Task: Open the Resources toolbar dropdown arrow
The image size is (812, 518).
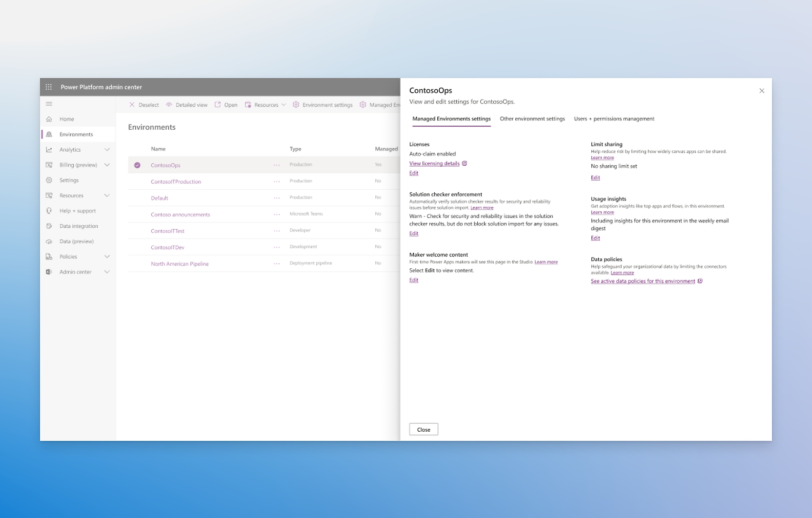Action: tap(284, 105)
